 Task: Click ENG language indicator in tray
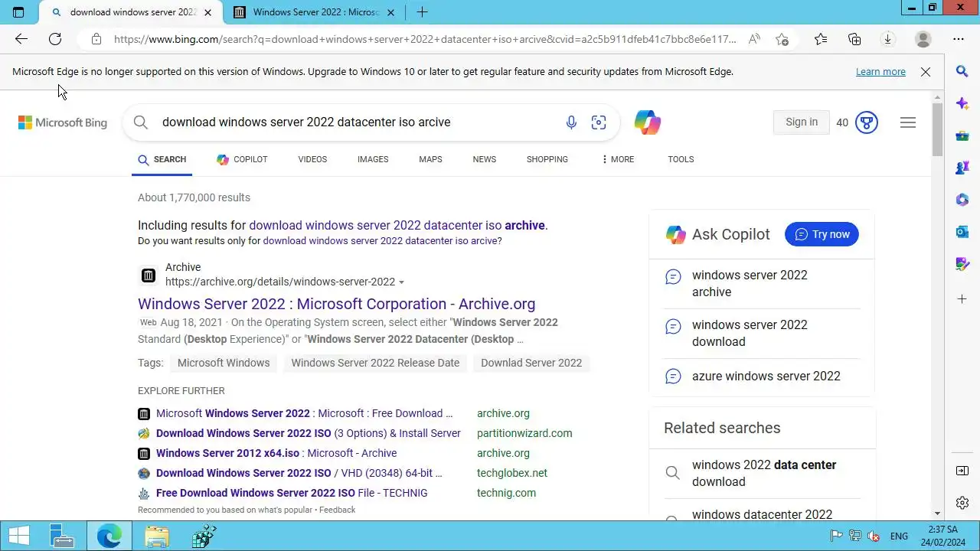pos(899,536)
